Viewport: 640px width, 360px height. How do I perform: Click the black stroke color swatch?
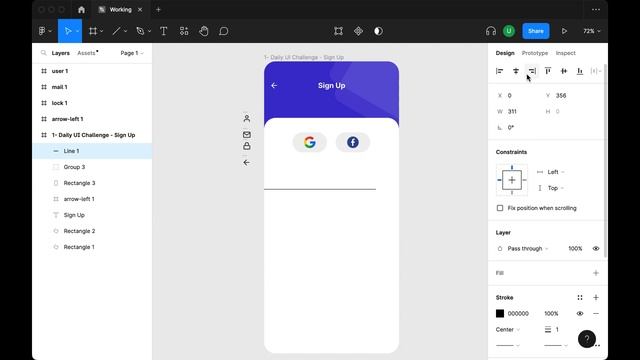pyautogui.click(x=500, y=313)
